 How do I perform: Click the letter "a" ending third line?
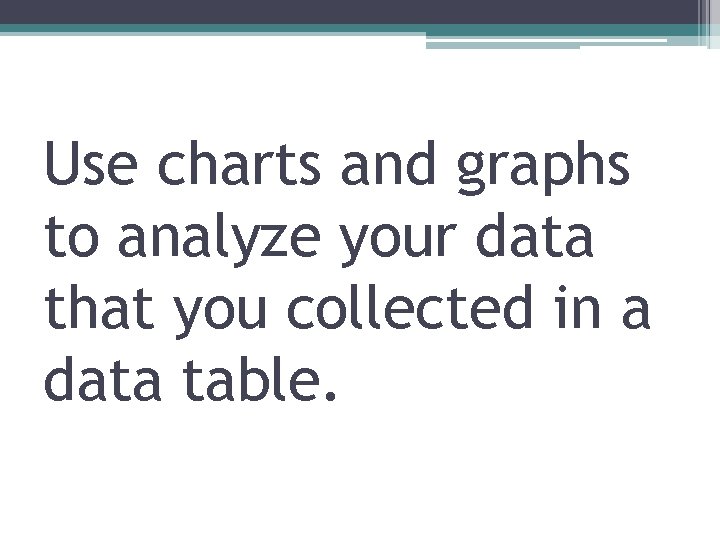636,311
